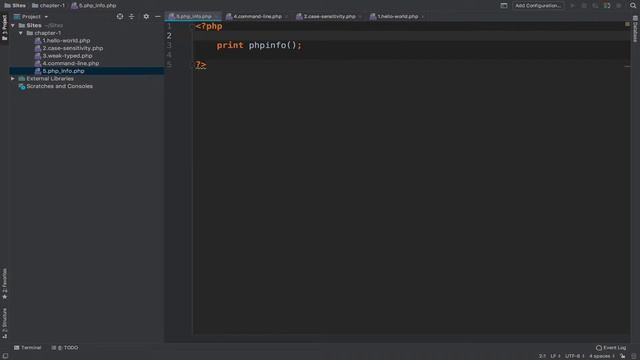Select the chapter-1 folder row
This screenshot has width=640, height=360.
(87, 33)
